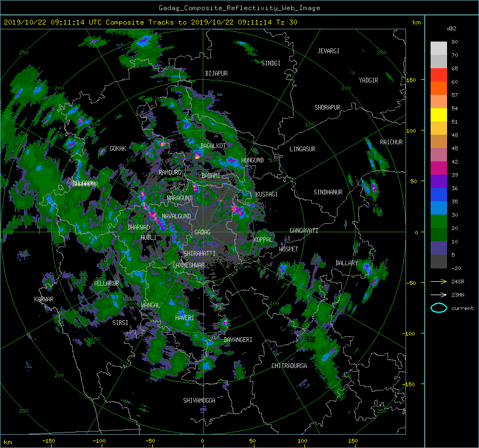Click the red 60 dBZ swatch
The image size is (479, 448).
click(439, 75)
